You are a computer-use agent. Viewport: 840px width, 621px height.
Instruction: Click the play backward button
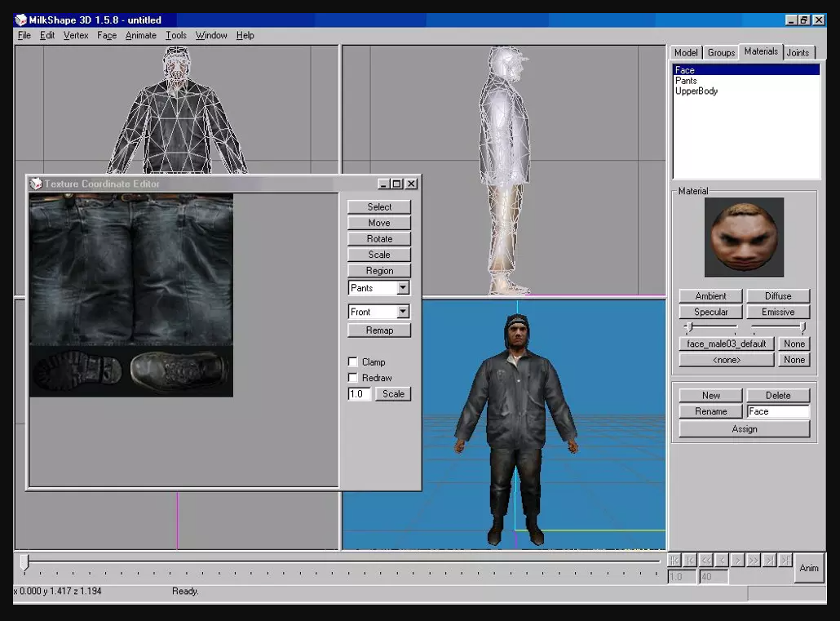[722, 560]
